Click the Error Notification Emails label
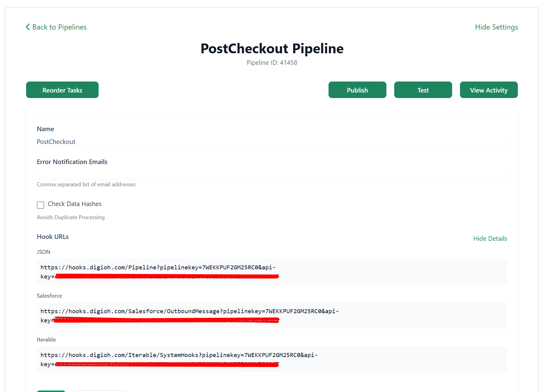Screen dimensions: 554x392 (x=72, y=162)
